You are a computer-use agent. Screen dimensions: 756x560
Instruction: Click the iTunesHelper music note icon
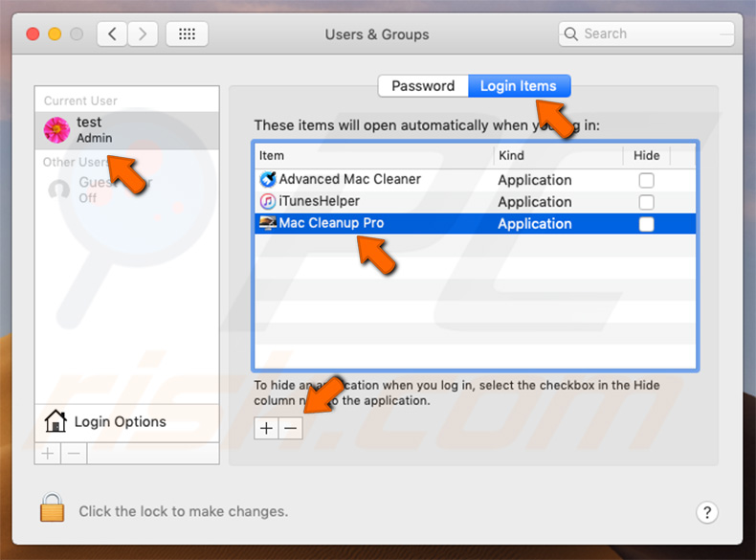click(x=268, y=201)
